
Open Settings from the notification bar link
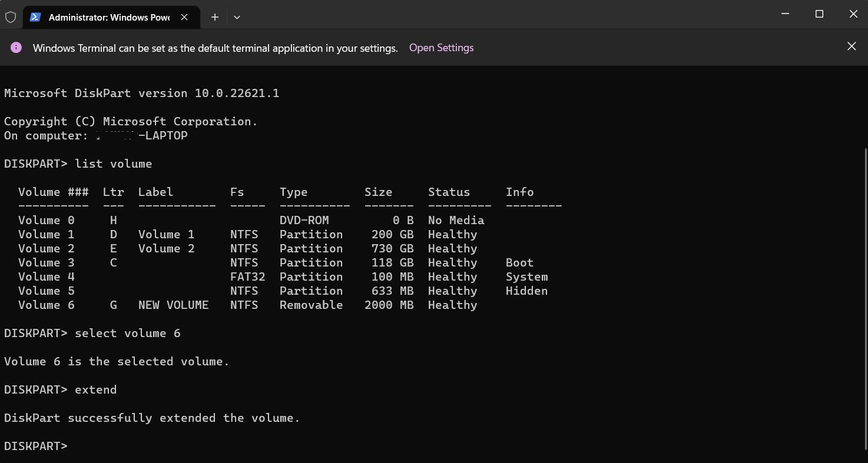pyautogui.click(x=441, y=48)
